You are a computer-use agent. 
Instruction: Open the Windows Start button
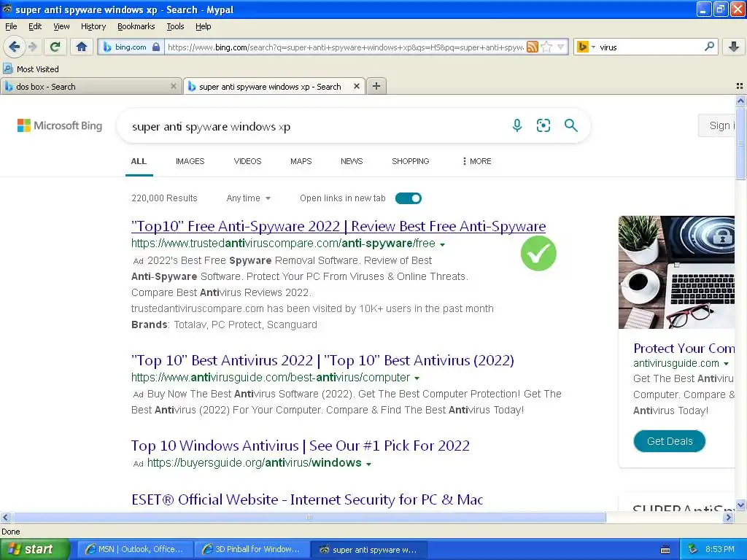[34, 549]
